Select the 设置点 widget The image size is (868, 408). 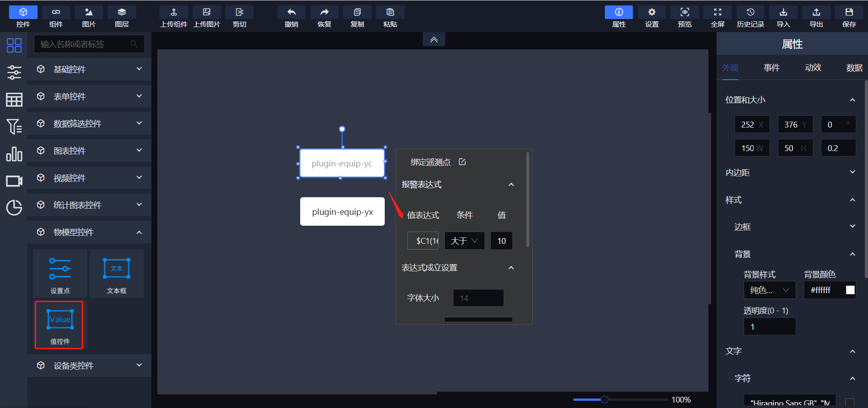[x=60, y=274]
